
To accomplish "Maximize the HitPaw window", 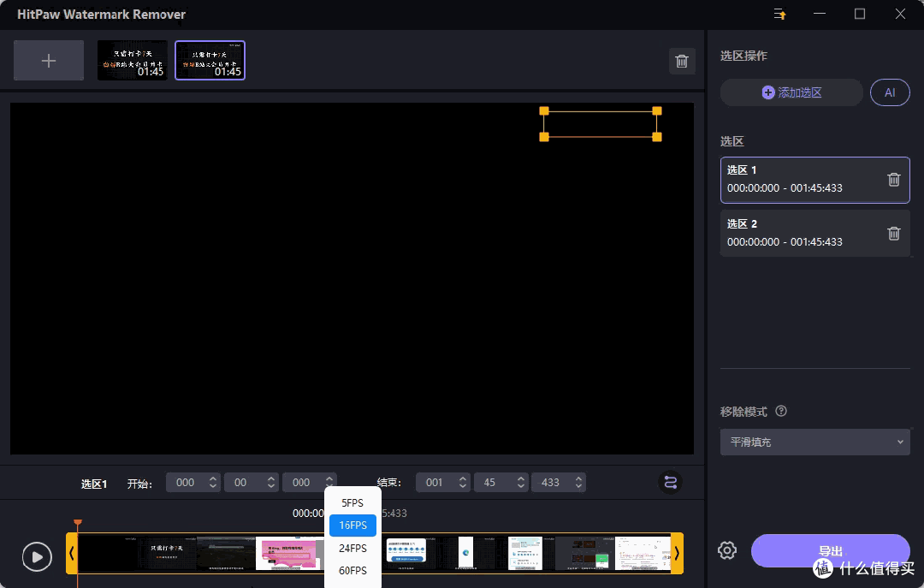I will pos(860,14).
